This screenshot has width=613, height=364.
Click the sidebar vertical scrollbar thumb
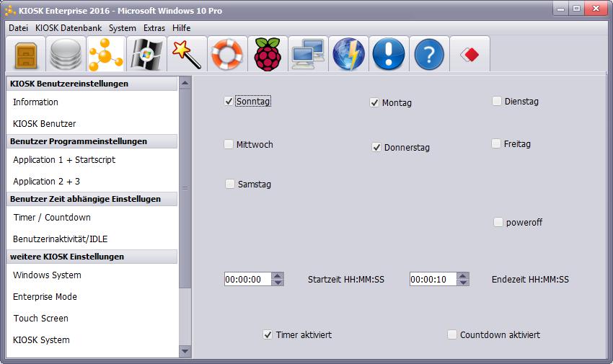[185, 189]
